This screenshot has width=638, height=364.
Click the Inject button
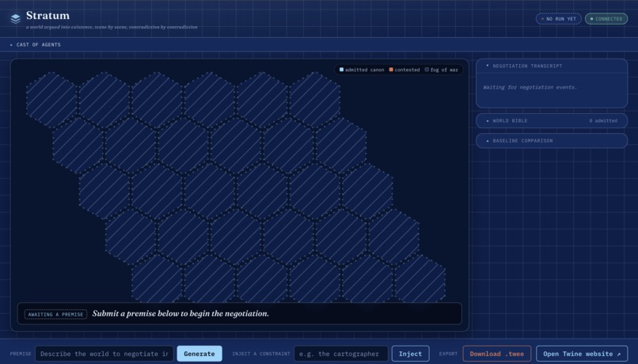click(x=410, y=354)
